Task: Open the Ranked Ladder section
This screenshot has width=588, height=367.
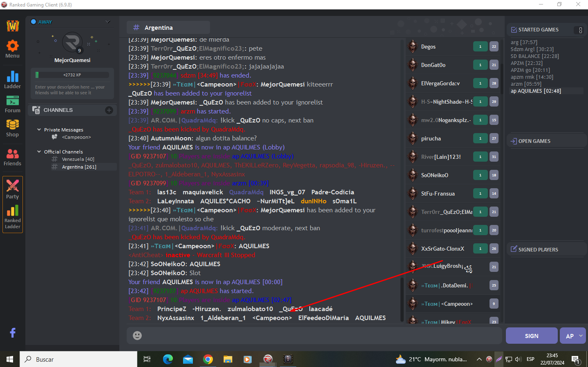Action: (12, 217)
